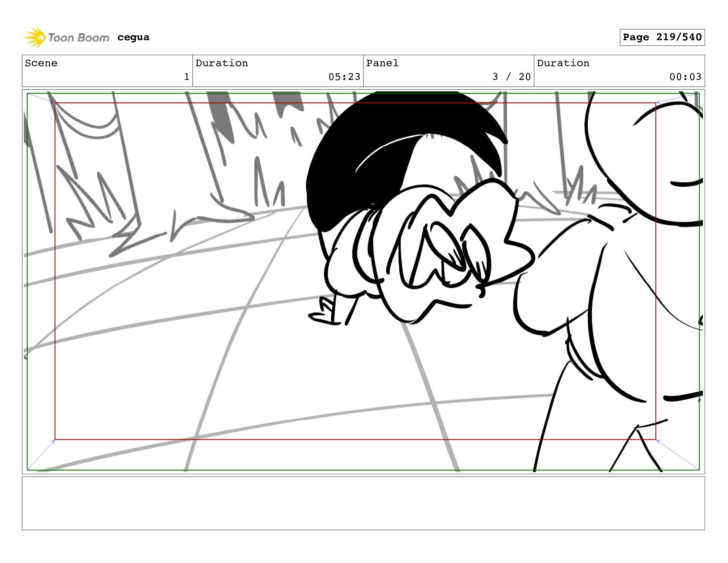Click scene duration value '05:23'

click(344, 77)
